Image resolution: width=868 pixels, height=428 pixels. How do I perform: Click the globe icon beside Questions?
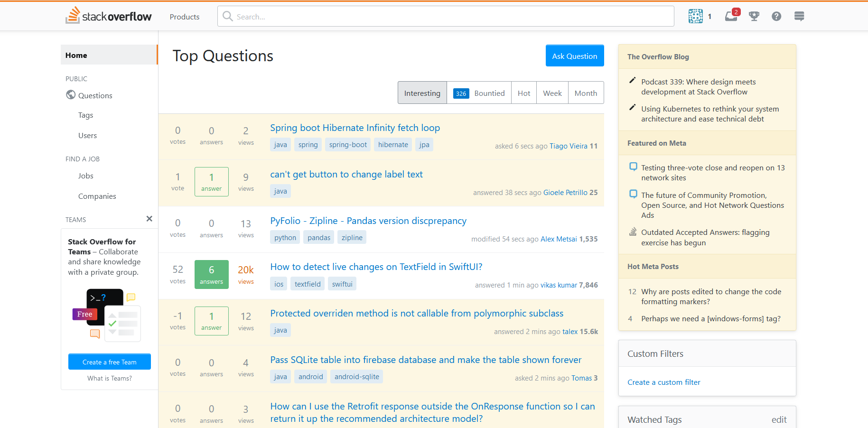(71, 95)
